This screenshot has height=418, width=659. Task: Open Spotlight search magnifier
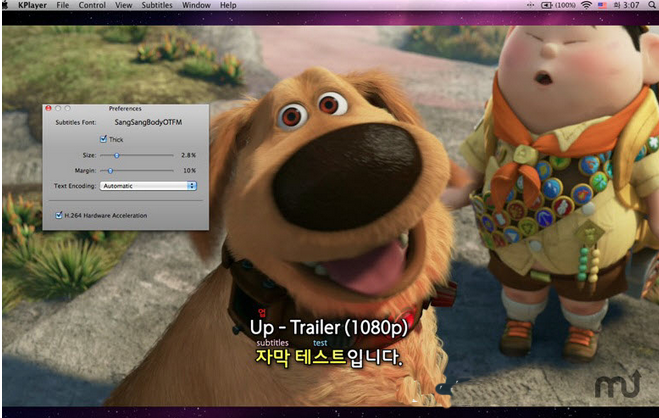[652, 5]
